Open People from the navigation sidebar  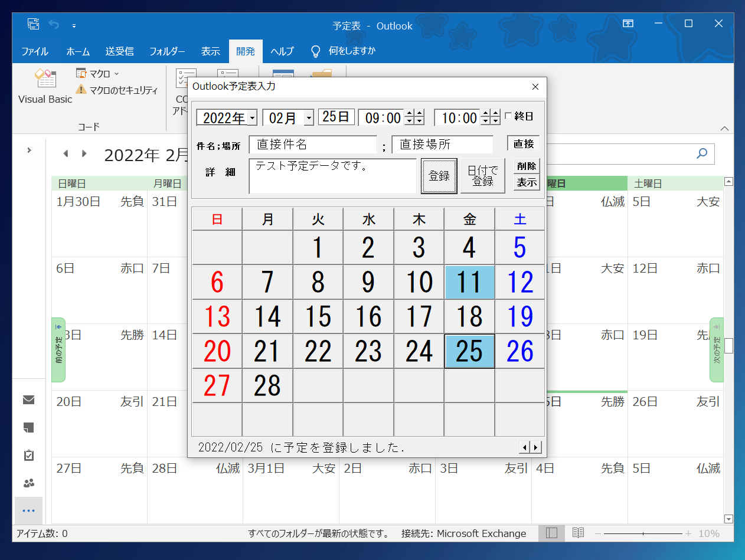(28, 483)
